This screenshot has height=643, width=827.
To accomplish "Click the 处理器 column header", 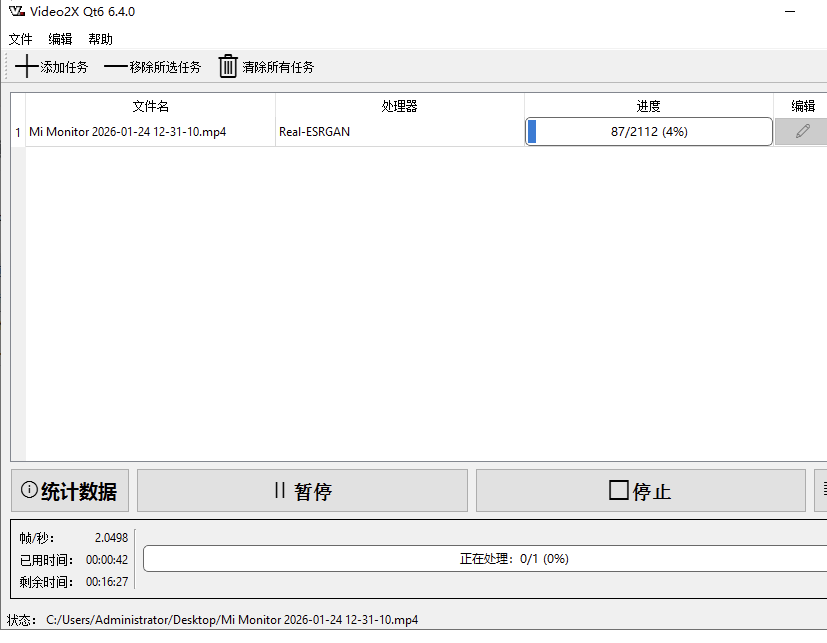I will tap(399, 106).
